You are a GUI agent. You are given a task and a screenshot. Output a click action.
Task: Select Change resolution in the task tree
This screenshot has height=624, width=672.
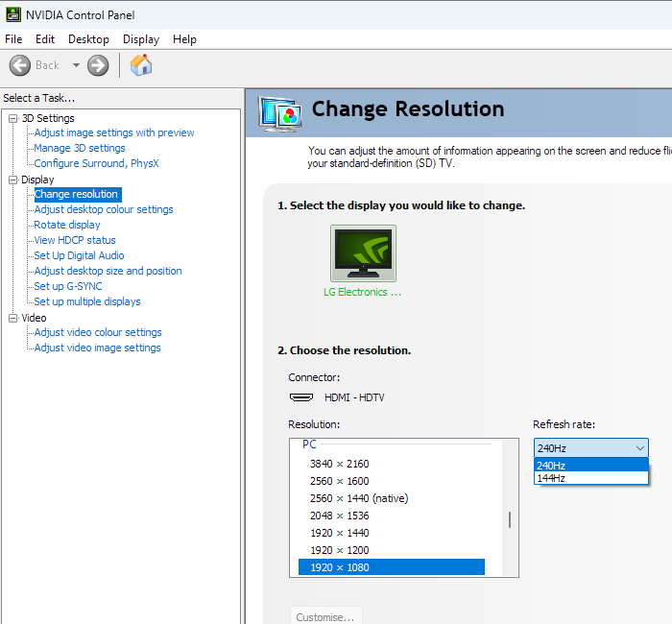click(78, 194)
